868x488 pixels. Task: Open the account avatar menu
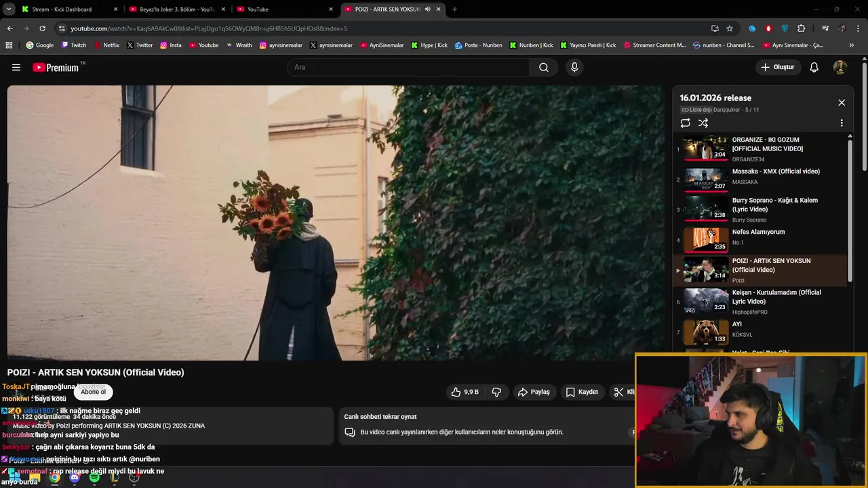coord(840,67)
